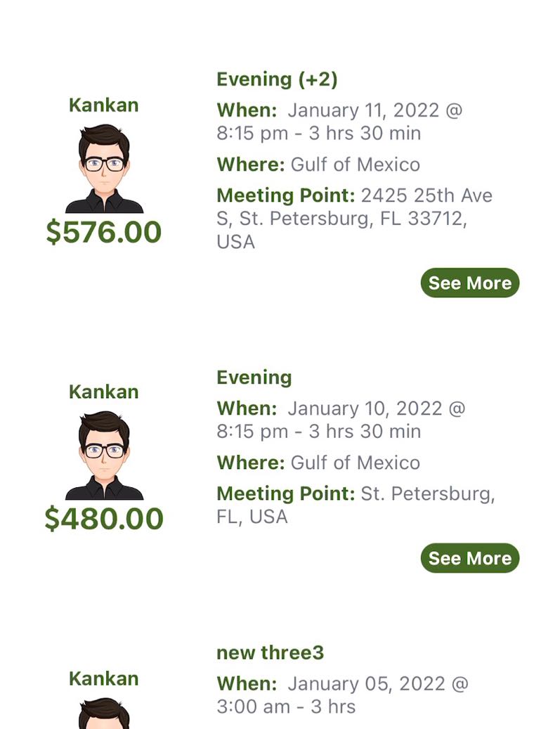Tap the Kankan avatar in the new three3 listing
This screenshot has width=560, height=729.
pos(104,714)
